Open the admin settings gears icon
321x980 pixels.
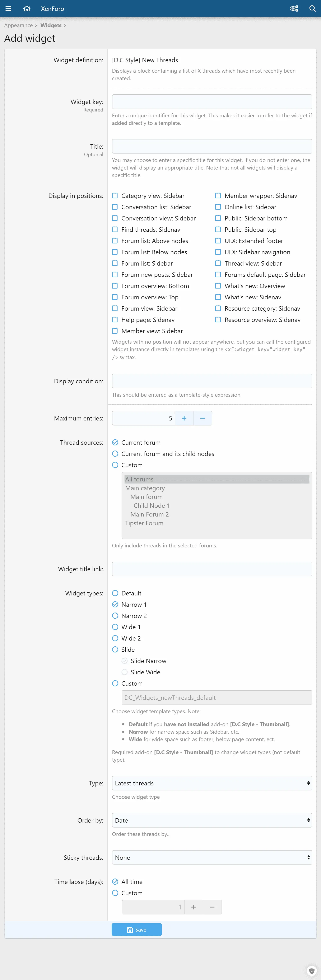[294, 8]
